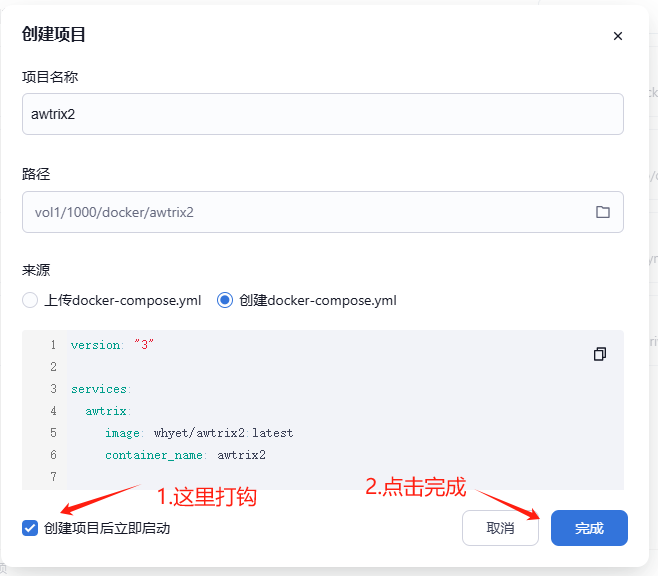
Task: Click line number 2 in editor gutter
Action: click(52, 367)
